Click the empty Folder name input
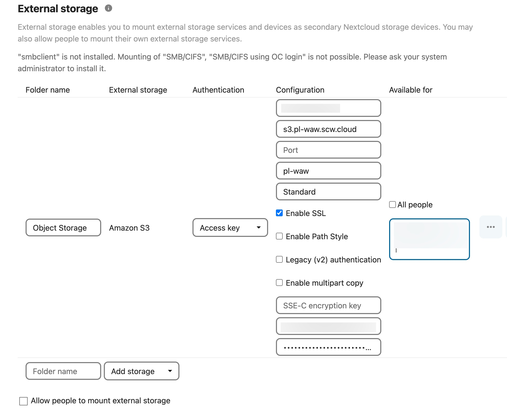Screen dimensions: 507x420 tap(63, 371)
